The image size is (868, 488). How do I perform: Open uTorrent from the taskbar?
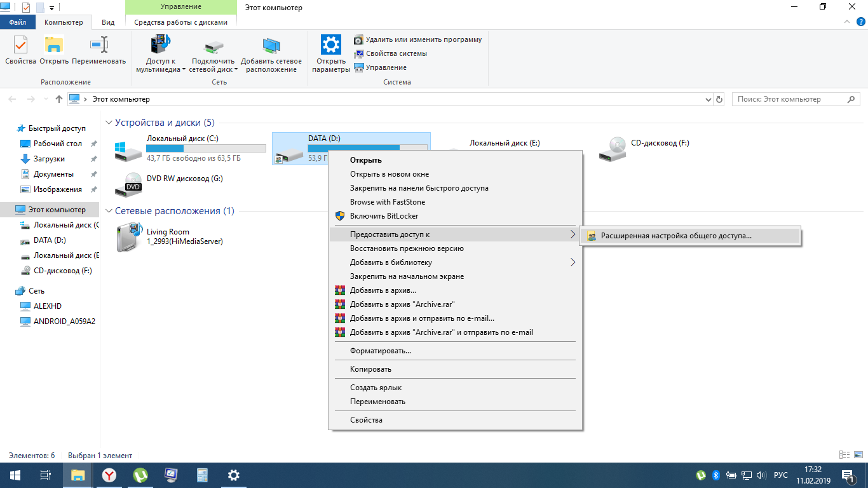140,475
